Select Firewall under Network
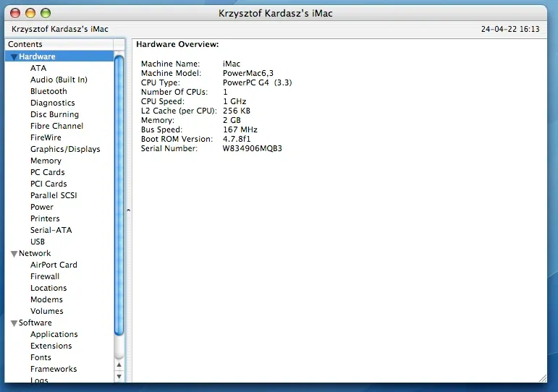Viewport: 558px width, 392px height. (x=45, y=276)
